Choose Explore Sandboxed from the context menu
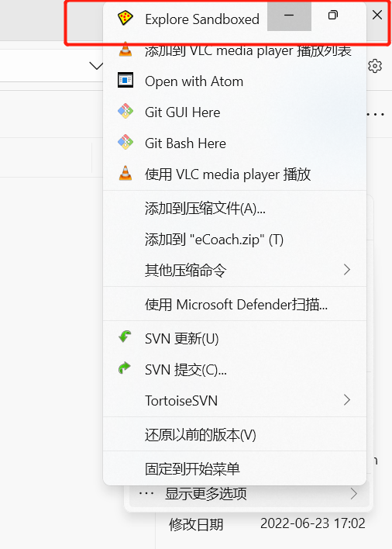The height and width of the screenshot is (549, 392). (x=202, y=19)
